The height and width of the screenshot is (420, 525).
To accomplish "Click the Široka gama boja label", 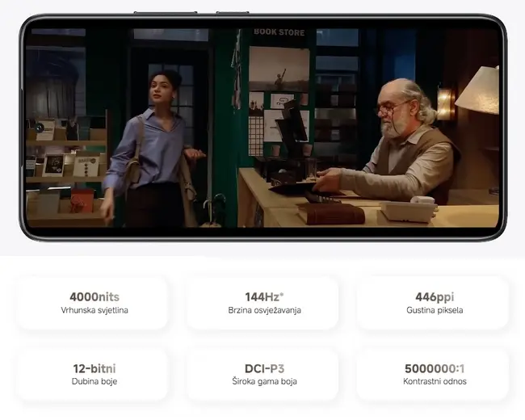I will point(264,381).
